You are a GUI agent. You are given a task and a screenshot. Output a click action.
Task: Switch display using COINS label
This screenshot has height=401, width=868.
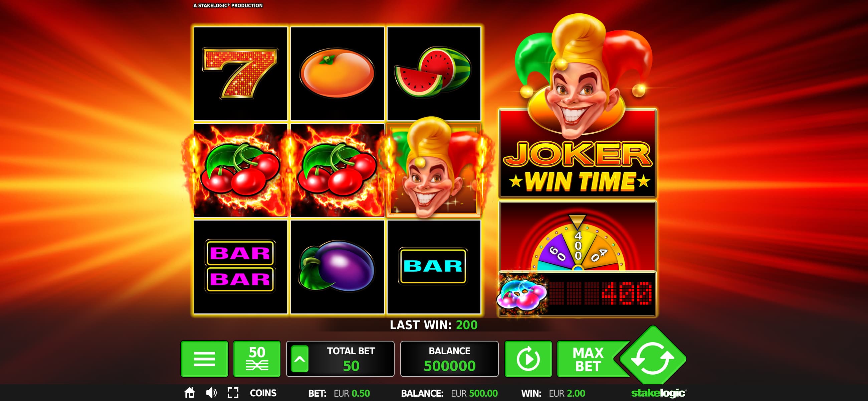[263, 393]
